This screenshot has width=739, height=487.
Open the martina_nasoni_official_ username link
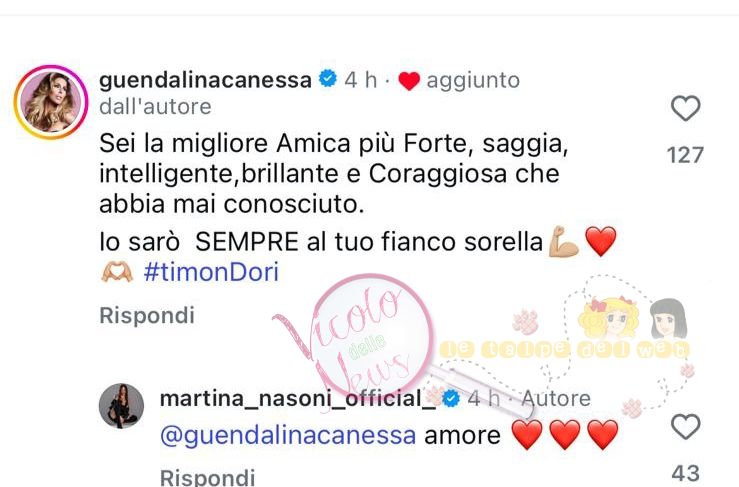pyautogui.click(x=298, y=399)
